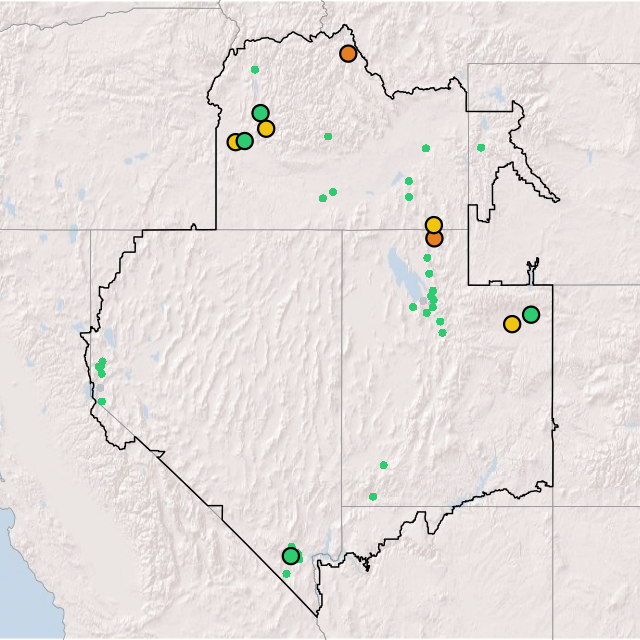Click the yellow marker just below the northernmost green circle

pyautogui.click(x=266, y=128)
